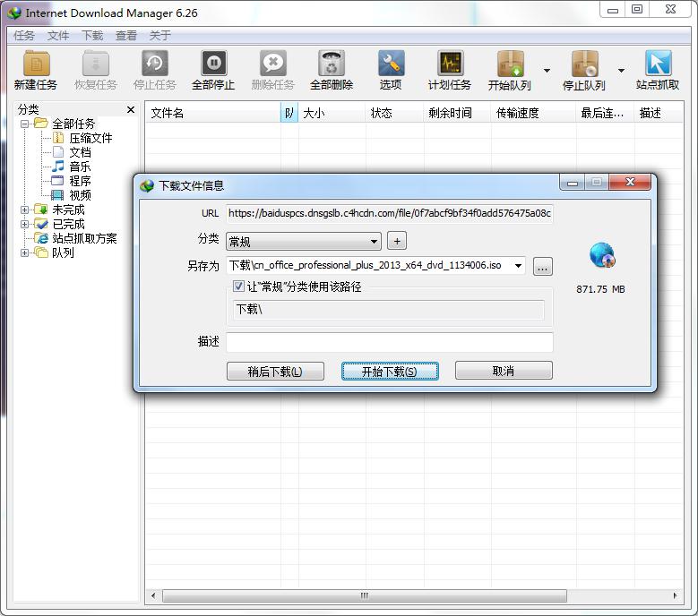Click the disc file type icon in dialog
Viewport: 698px width, 616px height.
602,256
